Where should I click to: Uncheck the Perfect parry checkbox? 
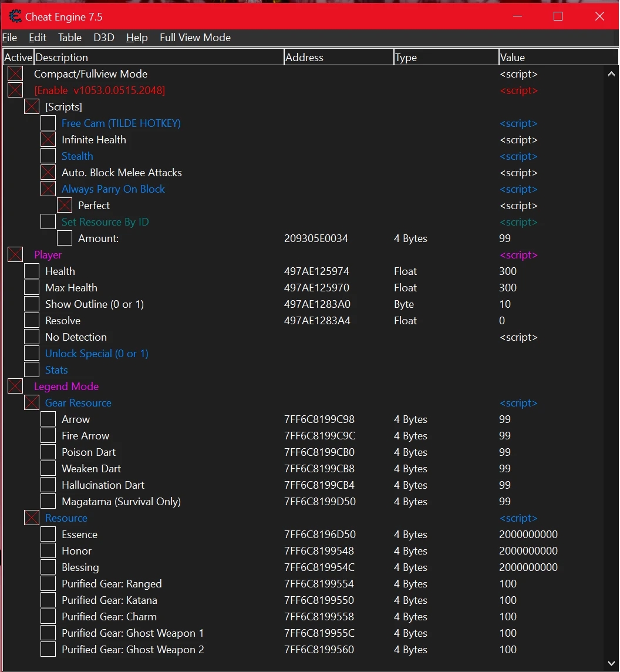pyautogui.click(x=65, y=205)
